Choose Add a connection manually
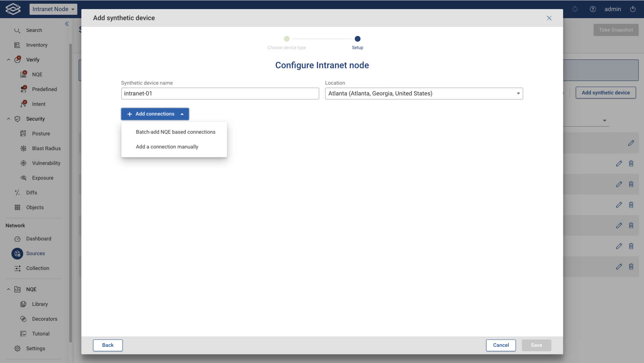Screen dimensions: 644x363 tap(167, 147)
